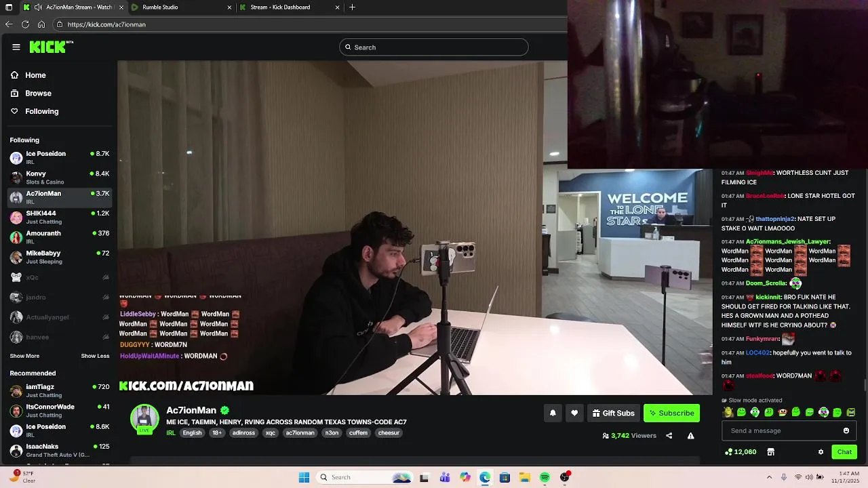Open chat settings gear icon
This screenshot has height=488, width=868.
click(x=821, y=452)
